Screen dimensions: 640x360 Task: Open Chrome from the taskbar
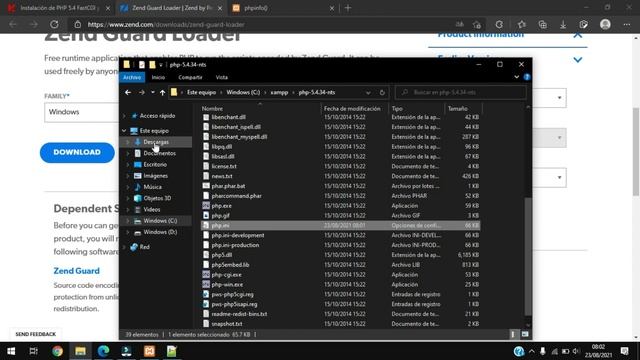point(58,351)
